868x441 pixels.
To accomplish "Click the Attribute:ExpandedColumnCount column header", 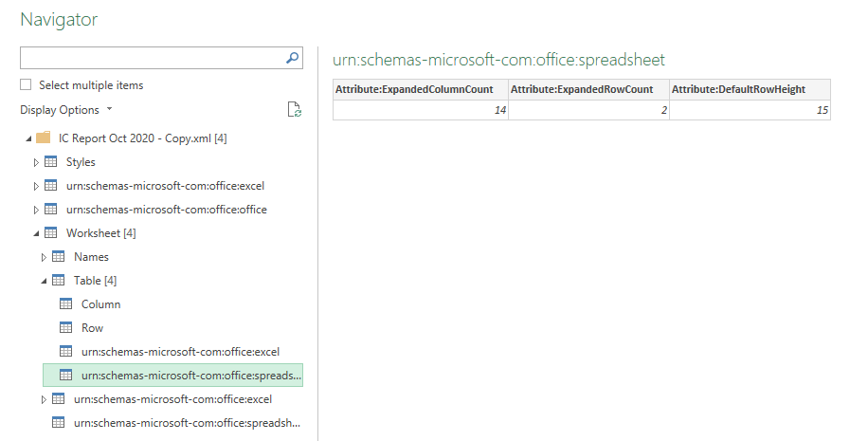I will pos(420,89).
